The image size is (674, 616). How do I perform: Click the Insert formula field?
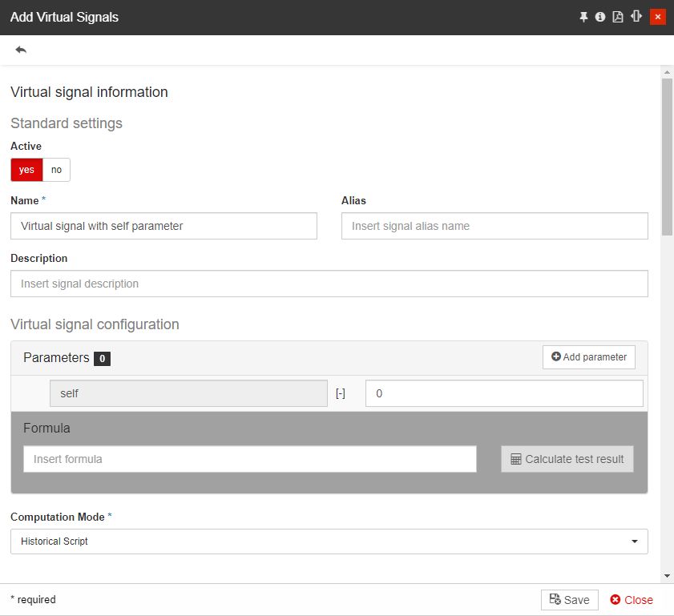[250, 459]
